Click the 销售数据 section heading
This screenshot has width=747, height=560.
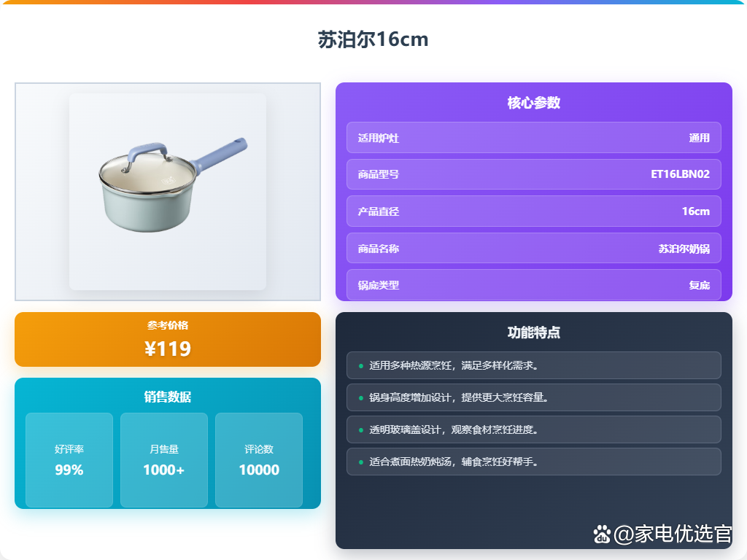click(168, 397)
